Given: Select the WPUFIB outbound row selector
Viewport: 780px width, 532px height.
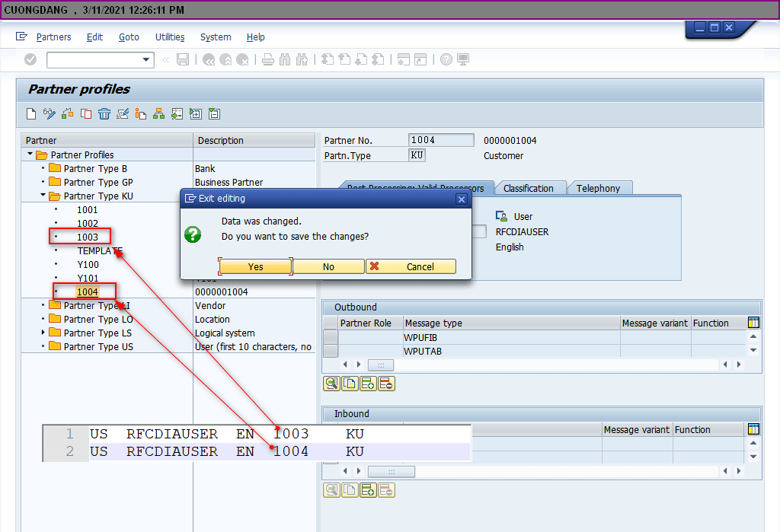Looking at the screenshot, I should click(x=331, y=337).
